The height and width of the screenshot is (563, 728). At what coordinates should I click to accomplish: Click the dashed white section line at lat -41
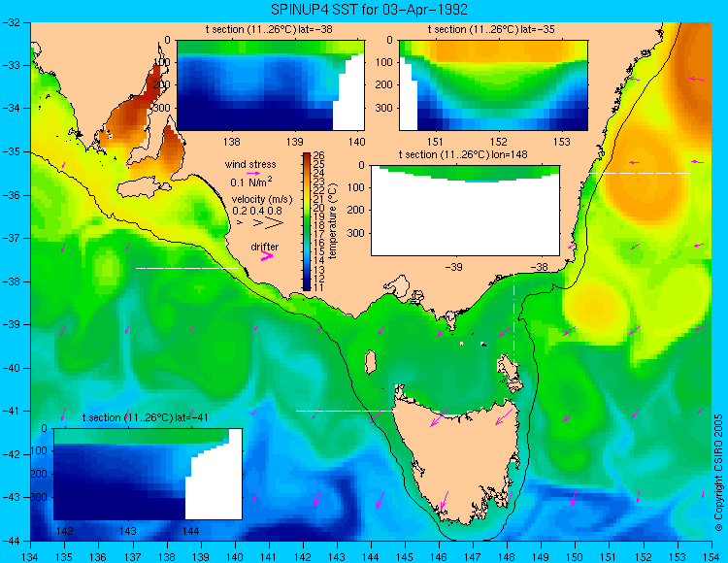(347, 411)
